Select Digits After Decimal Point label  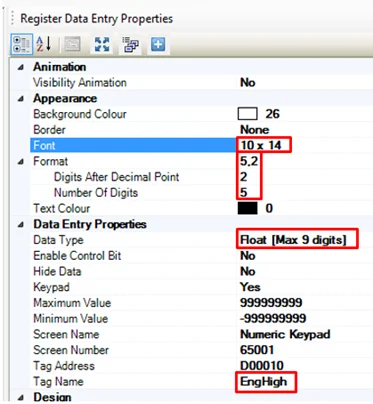[x=116, y=177]
